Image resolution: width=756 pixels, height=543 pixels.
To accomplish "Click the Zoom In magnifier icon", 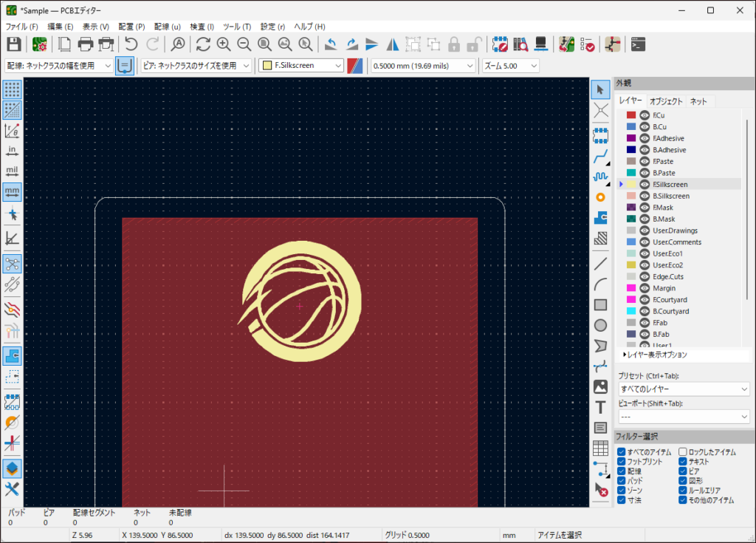I will (224, 44).
